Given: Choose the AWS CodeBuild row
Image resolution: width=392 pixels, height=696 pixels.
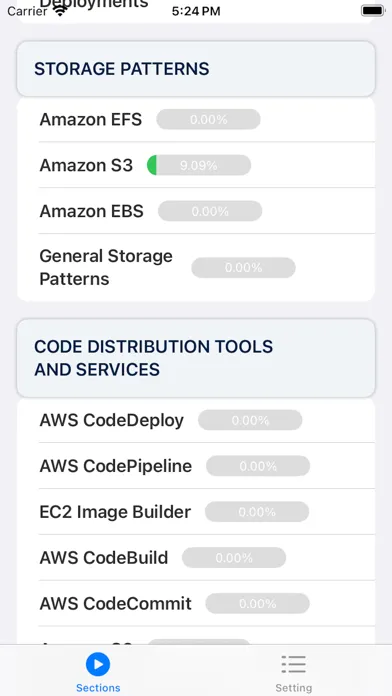Looking at the screenshot, I should 196,558.
